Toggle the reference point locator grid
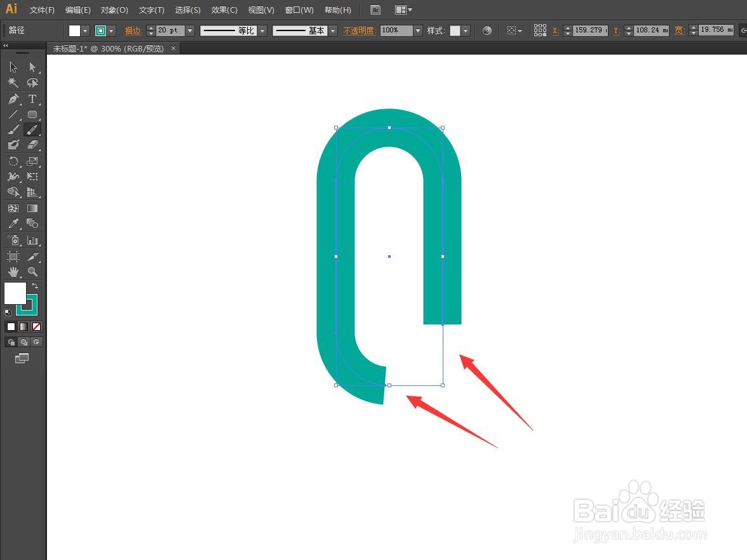 pyautogui.click(x=540, y=30)
